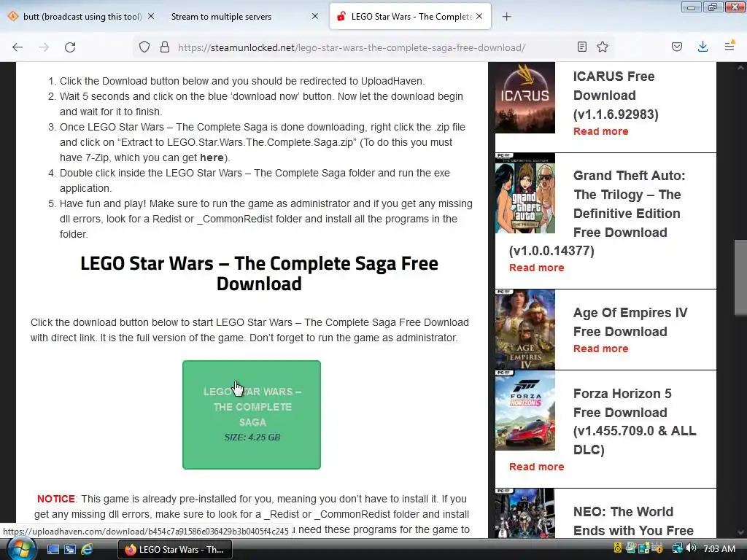Click Show Desktop quick launch icon

(x=53, y=550)
